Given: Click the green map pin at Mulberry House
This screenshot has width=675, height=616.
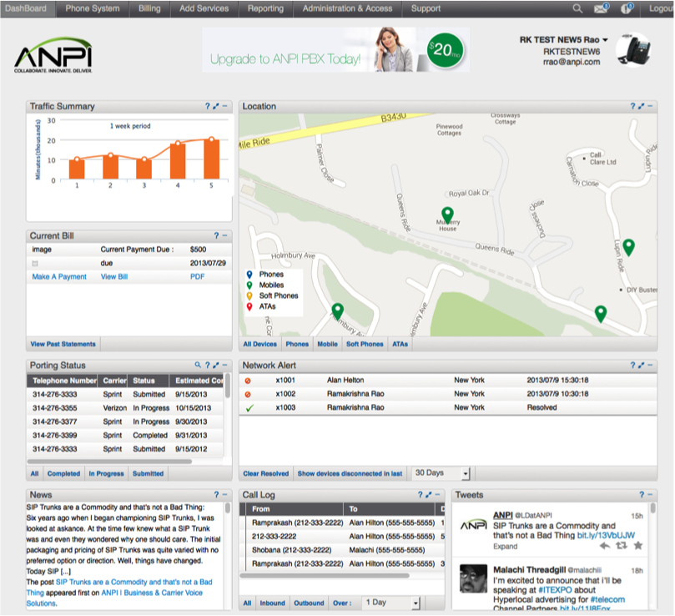Looking at the screenshot, I should click(x=446, y=215).
